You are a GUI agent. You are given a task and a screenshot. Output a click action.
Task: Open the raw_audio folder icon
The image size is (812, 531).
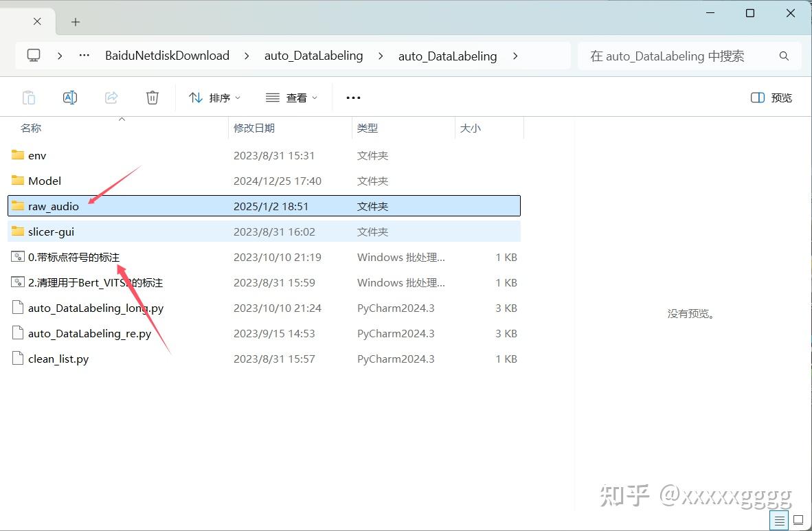tap(18, 206)
